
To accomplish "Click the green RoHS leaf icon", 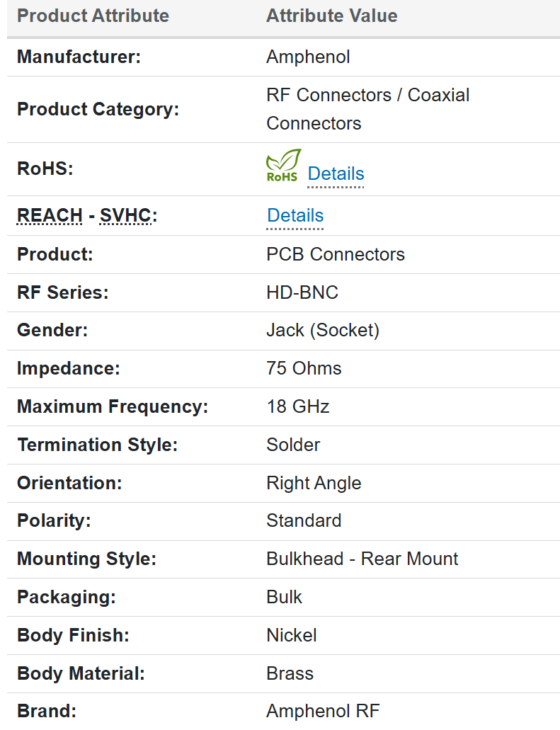I will (283, 166).
